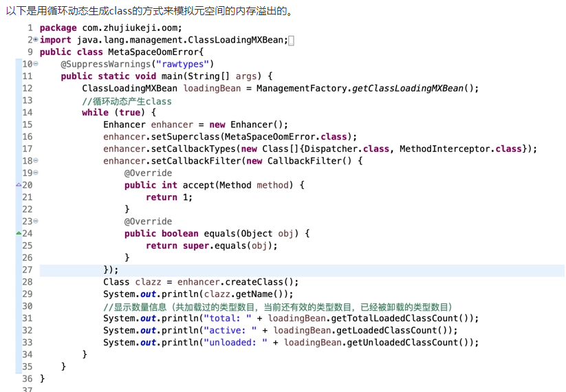Image resolution: width=566 pixels, height=392 pixels.
Task: Click the equals method declaration on line 24
Action: pyautogui.click(x=217, y=234)
